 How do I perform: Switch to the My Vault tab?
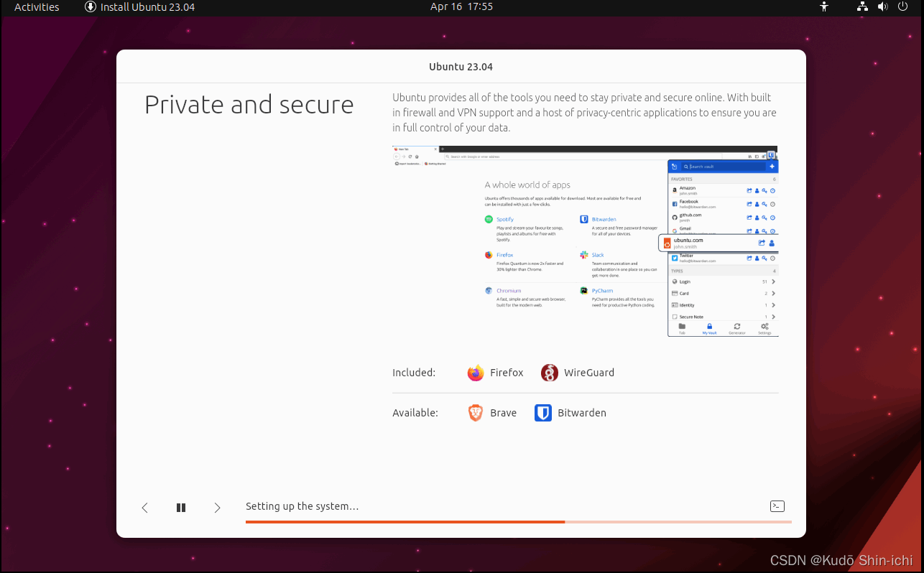[709, 329]
